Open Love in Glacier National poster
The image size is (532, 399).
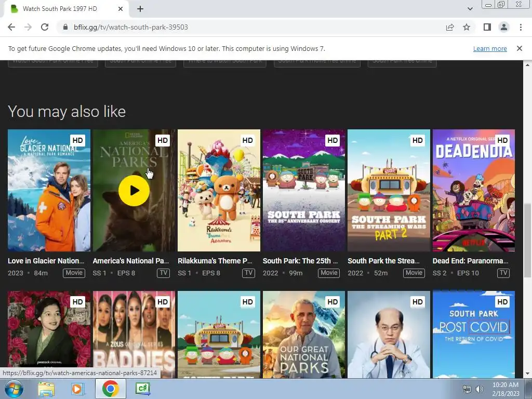click(49, 190)
